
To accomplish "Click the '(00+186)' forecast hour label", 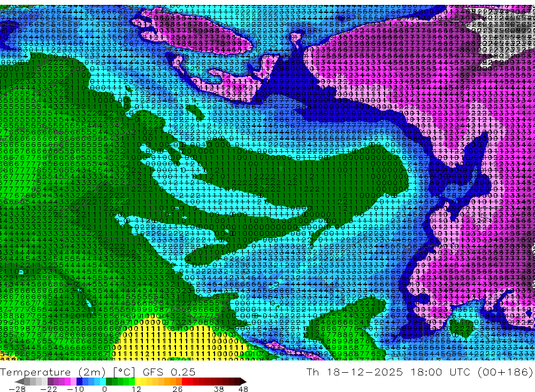I will [505, 372].
